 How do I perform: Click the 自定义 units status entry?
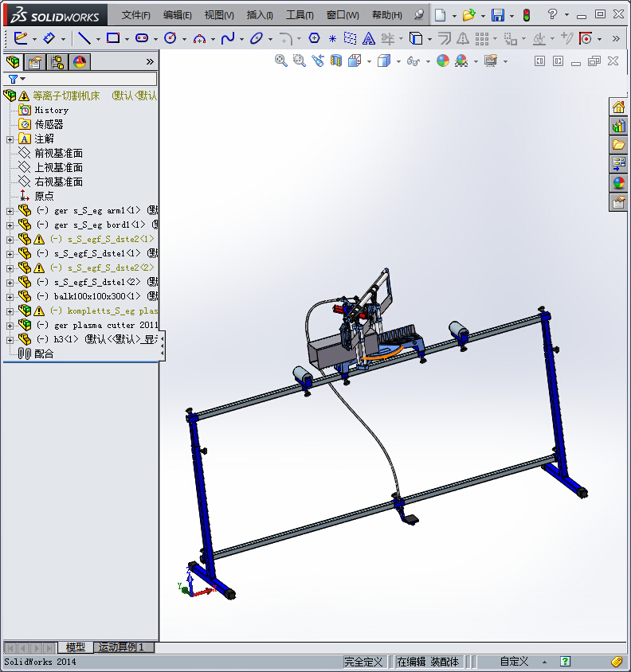pyautogui.click(x=514, y=662)
